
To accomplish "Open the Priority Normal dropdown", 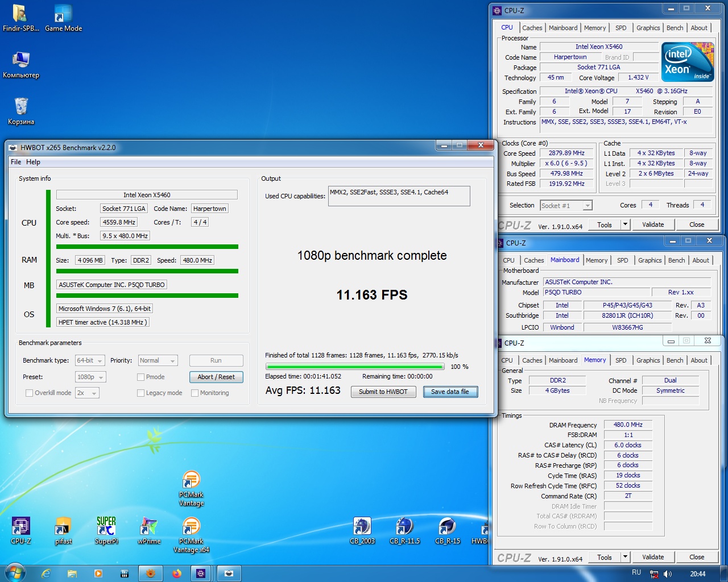I will click(158, 360).
